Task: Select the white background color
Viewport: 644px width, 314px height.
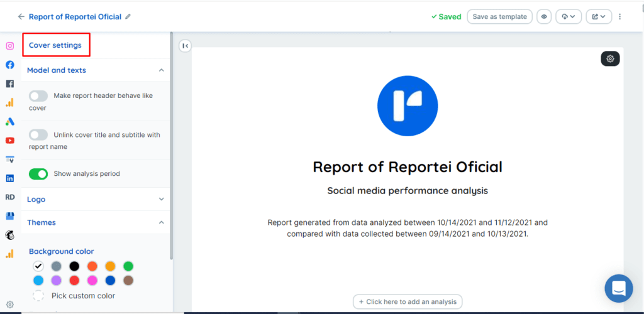Action: point(38,266)
